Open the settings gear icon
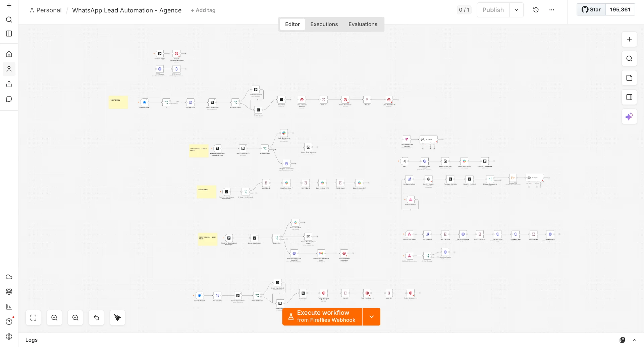644x347 pixels. pos(9,336)
